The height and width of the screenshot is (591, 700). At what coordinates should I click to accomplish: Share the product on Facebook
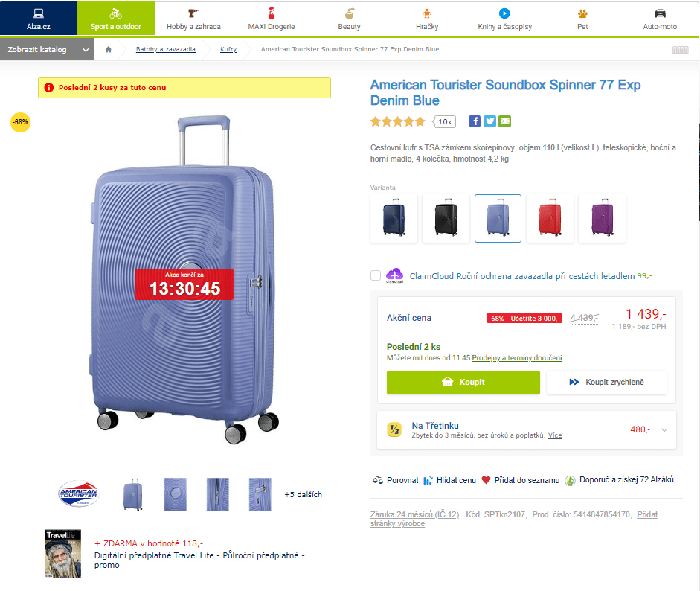tap(475, 121)
